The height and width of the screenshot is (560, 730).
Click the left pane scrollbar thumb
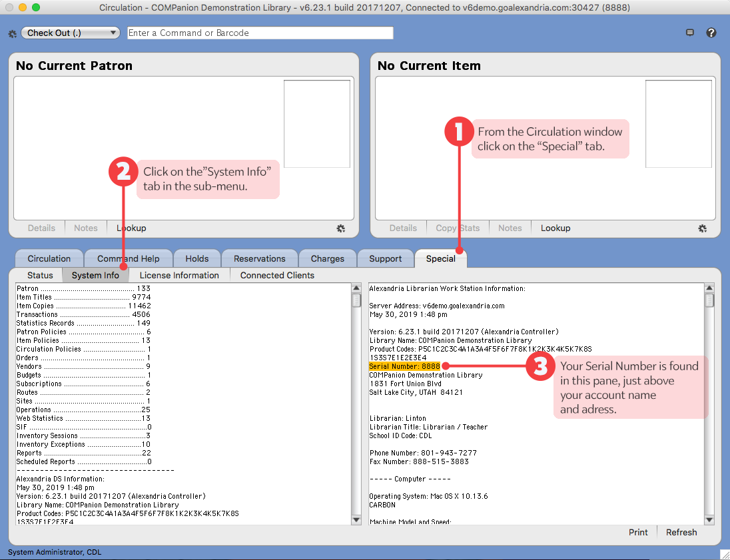click(356, 300)
